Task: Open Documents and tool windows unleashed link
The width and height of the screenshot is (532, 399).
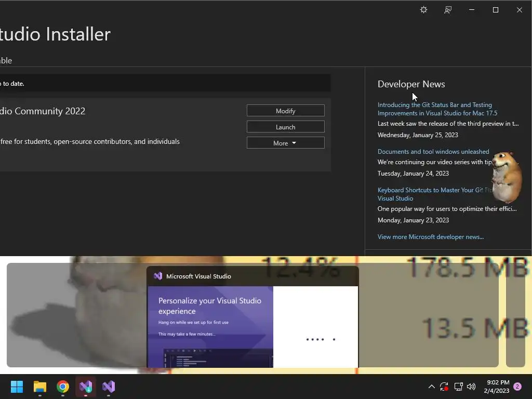Action: [433, 152]
